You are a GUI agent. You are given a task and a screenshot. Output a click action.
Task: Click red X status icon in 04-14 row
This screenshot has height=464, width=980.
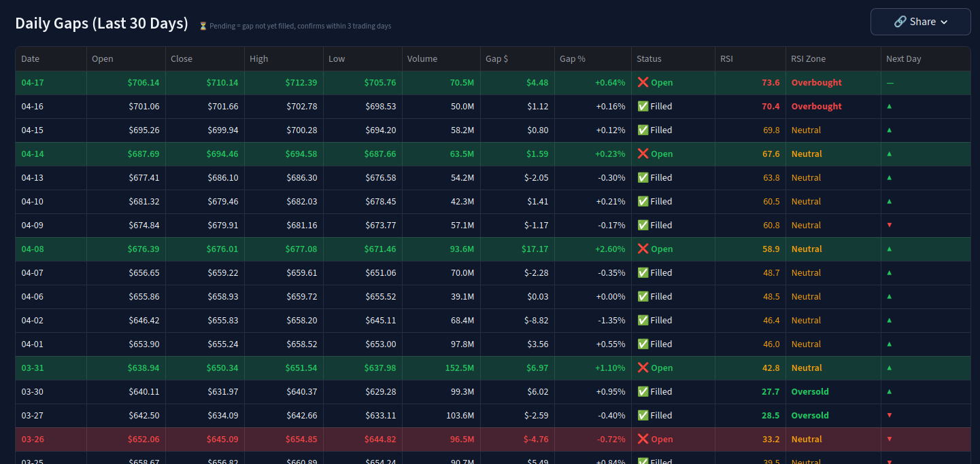(x=643, y=154)
